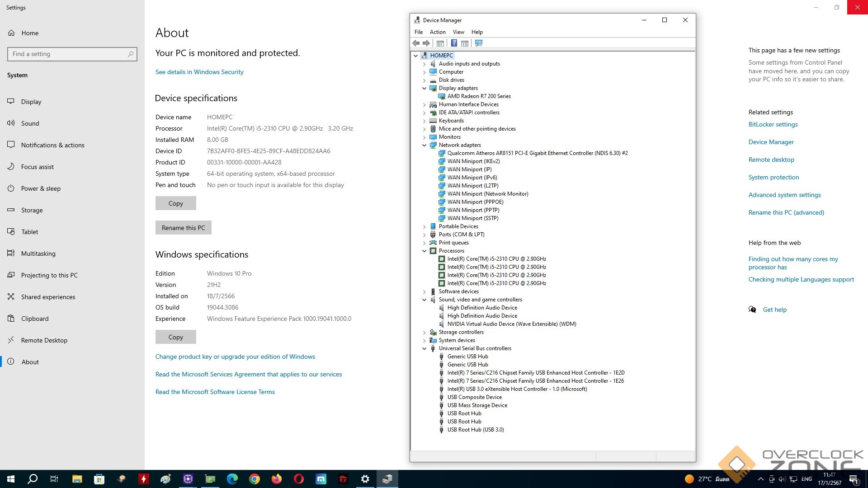Open the Action menu in Device Manager

pos(437,32)
